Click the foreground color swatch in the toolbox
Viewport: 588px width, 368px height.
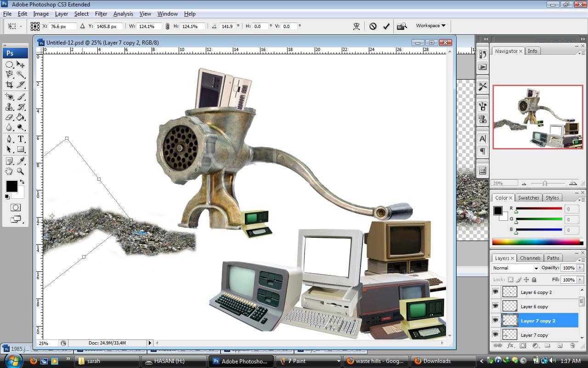11,186
